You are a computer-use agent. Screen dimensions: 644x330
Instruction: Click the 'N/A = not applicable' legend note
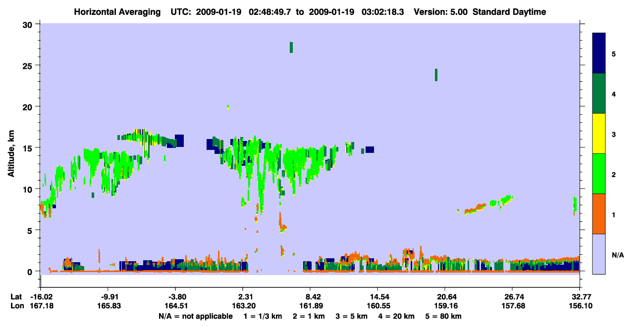195,316
